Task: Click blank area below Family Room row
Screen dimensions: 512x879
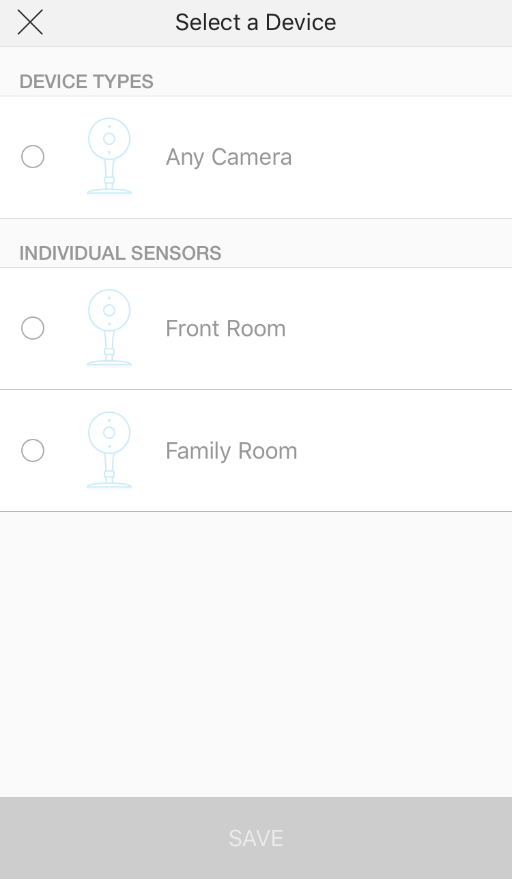Action: (x=256, y=654)
